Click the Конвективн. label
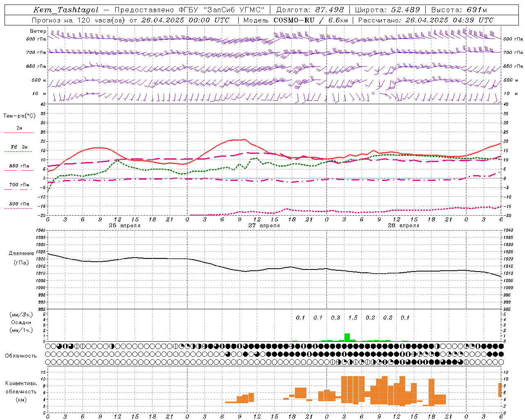Image resolution: width=525 pixels, height=420 pixels. pos(21,383)
